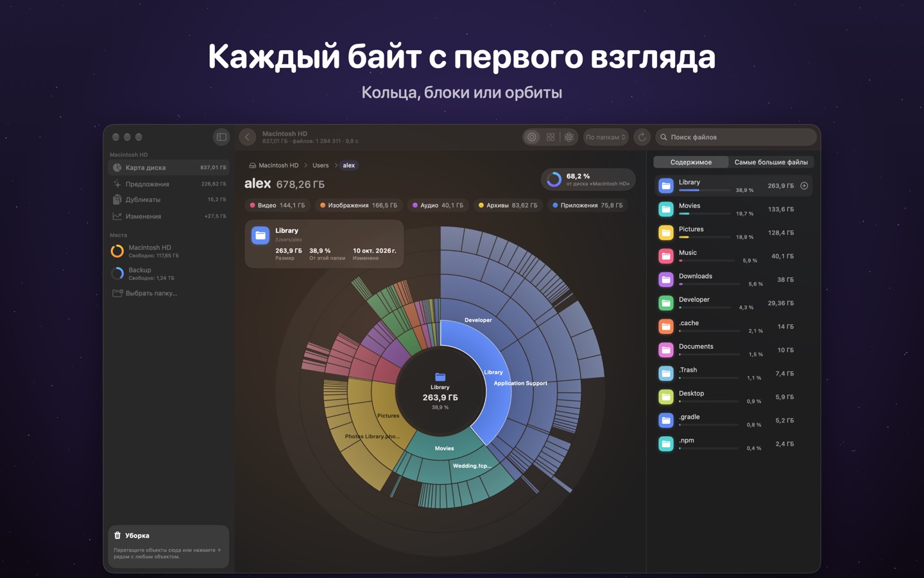
Task: Filter by 'Приложения' category chip
Action: pos(588,206)
